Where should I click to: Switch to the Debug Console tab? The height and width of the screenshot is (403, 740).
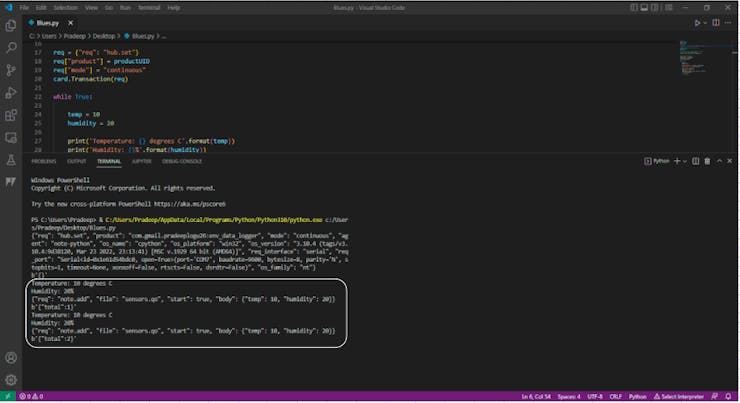coord(182,160)
